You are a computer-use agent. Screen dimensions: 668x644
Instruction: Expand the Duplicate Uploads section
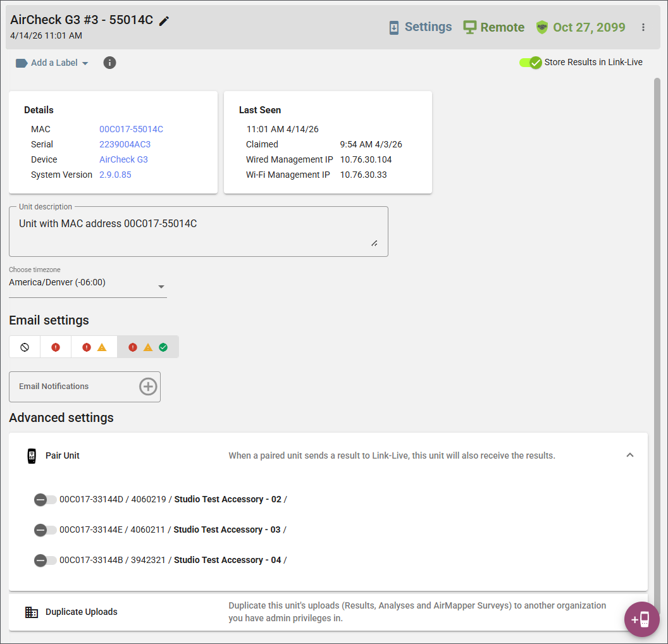[328, 612]
